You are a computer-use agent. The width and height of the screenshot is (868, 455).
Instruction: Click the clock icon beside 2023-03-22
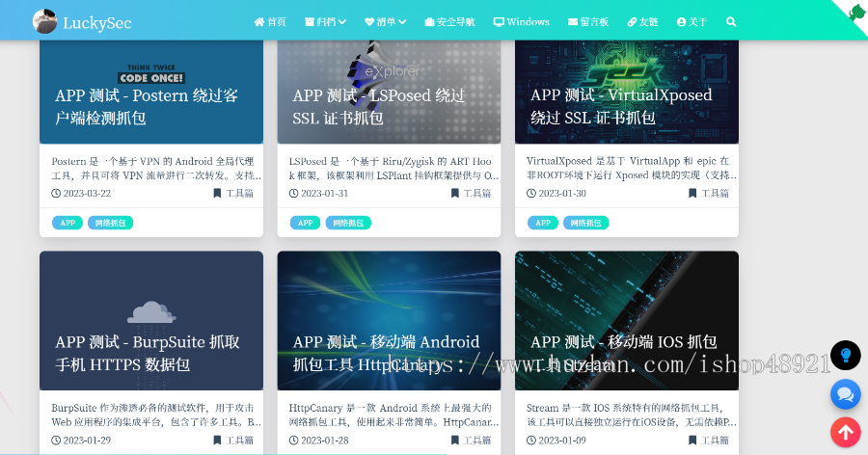[x=56, y=193]
